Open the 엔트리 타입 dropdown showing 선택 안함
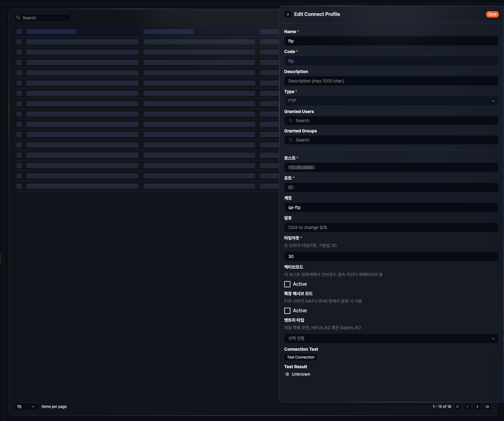Image resolution: width=504 pixels, height=421 pixels. (x=391, y=338)
